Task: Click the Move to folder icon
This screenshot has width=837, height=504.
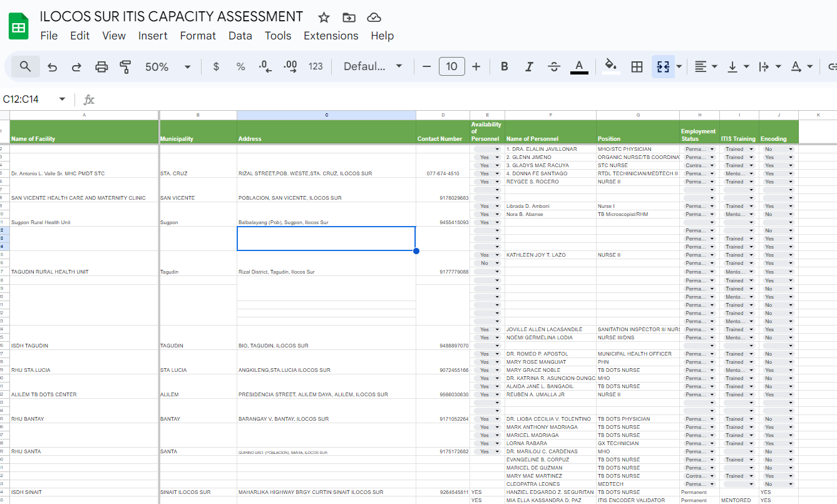Action: pos(349,18)
